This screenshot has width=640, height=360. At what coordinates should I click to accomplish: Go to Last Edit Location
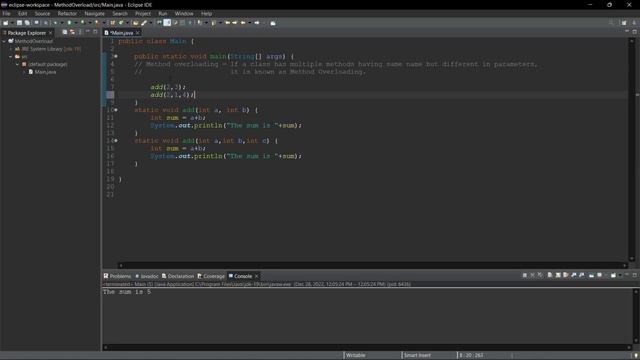click(x=227, y=23)
